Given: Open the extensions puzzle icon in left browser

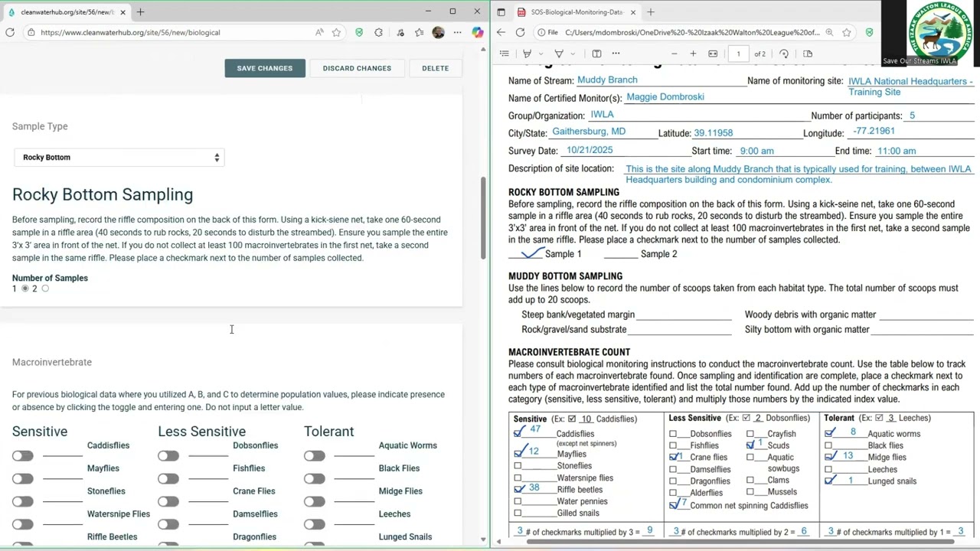Looking at the screenshot, I should (x=378, y=32).
